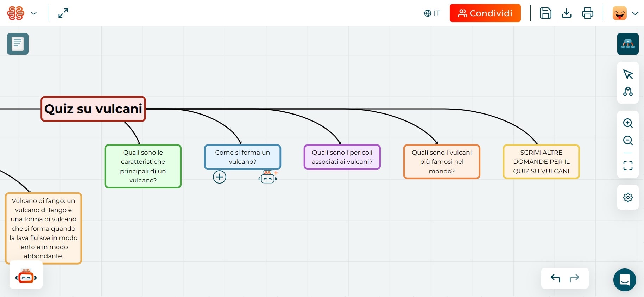Expand the profile dropdown chevron
Viewport: 644px width, 297px height.
pyautogui.click(x=635, y=13)
